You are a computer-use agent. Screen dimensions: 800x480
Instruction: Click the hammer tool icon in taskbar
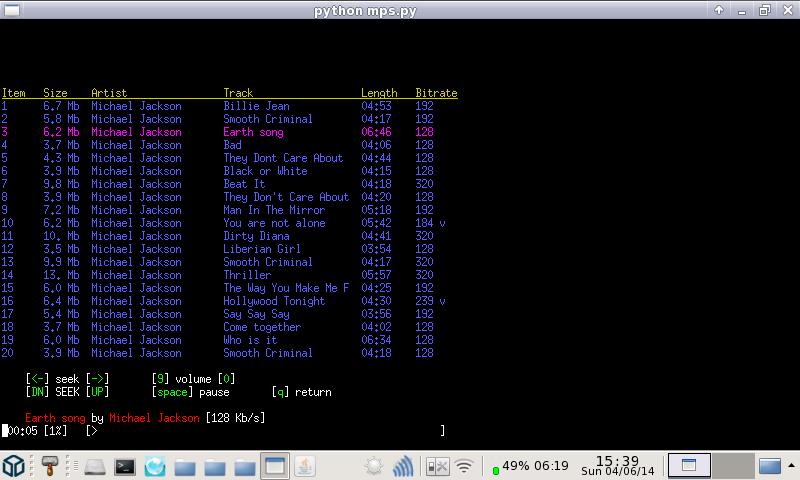(x=49, y=466)
